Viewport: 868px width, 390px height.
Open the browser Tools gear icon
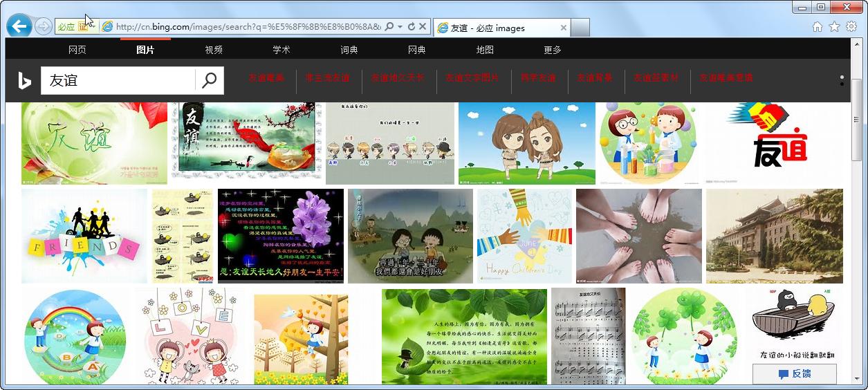pyautogui.click(x=851, y=26)
